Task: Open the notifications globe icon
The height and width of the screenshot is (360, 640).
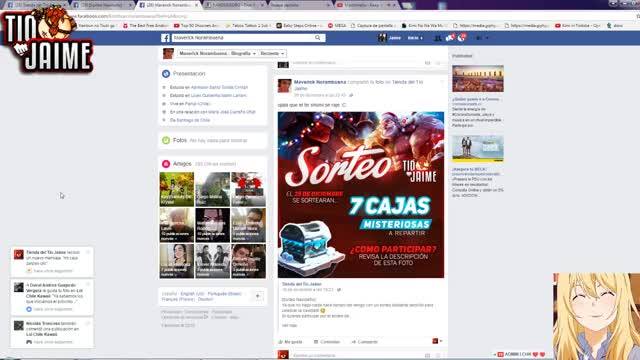Action: 462,38
